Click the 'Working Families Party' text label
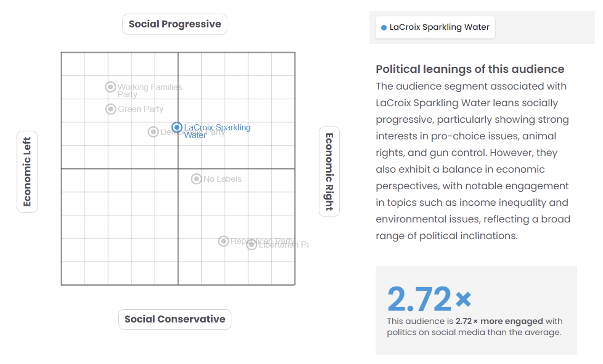The image size is (603, 364). [149, 88]
